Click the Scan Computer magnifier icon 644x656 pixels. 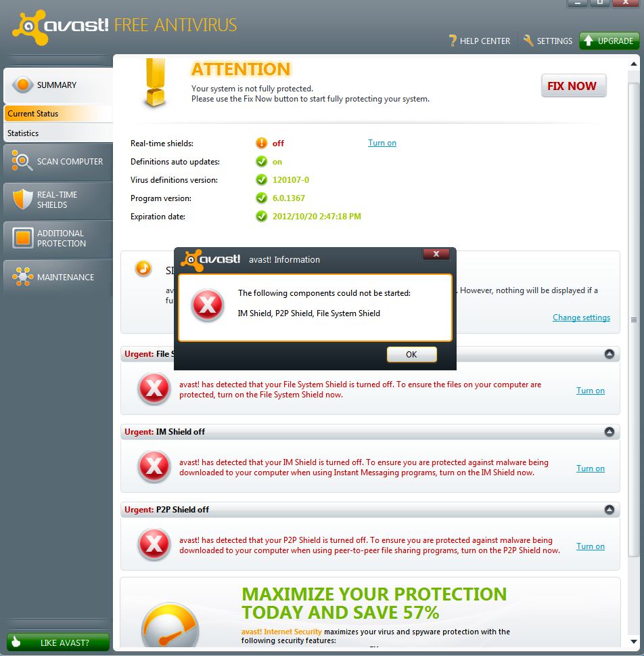[x=22, y=161]
